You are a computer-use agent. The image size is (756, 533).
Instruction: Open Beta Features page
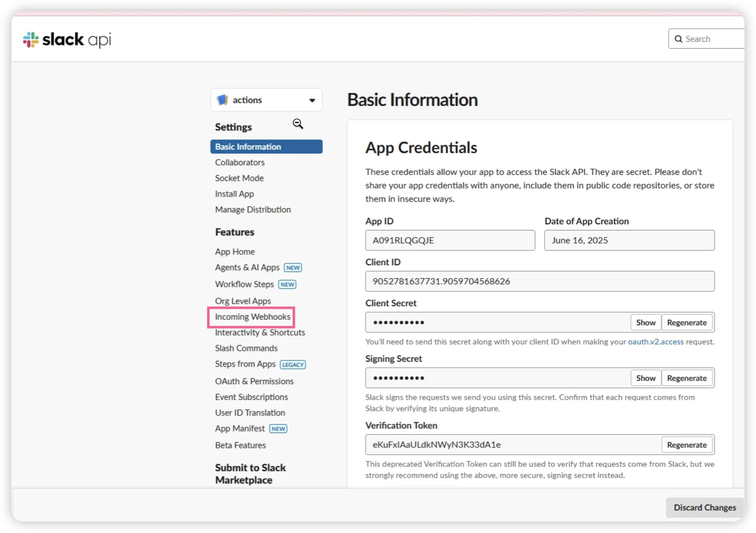coord(240,445)
